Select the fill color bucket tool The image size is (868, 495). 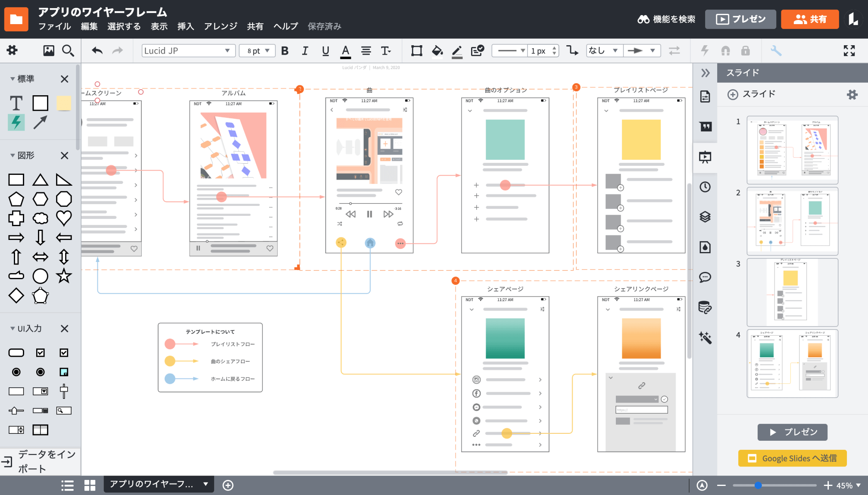point(437,51)
